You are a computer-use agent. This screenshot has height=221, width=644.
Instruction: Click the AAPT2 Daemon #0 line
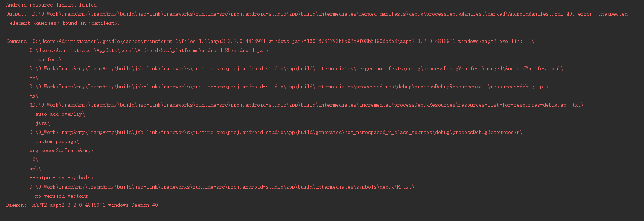point(82,205)
